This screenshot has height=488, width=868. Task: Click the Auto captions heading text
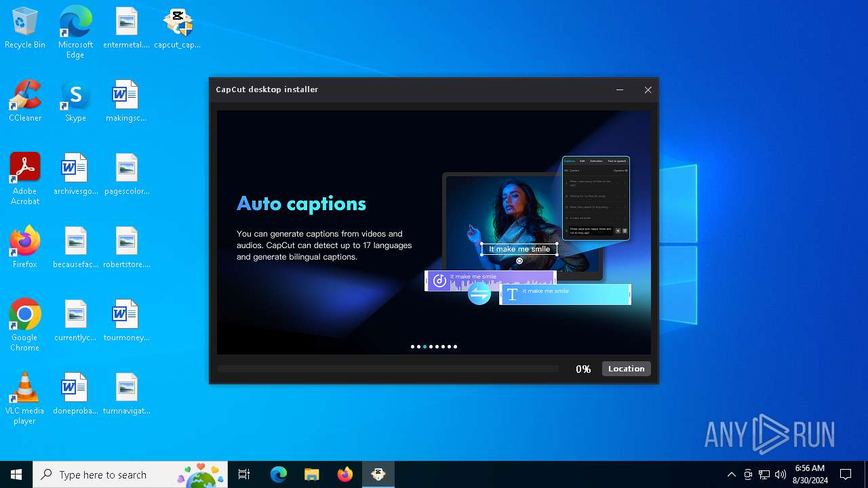pyautogui.click(x=301, y=203)
